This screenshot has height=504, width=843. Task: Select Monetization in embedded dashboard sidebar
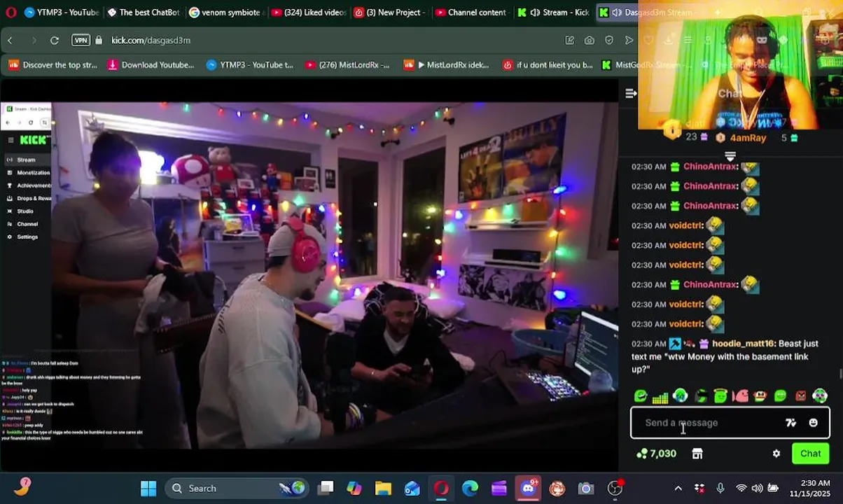coord(28,173)
